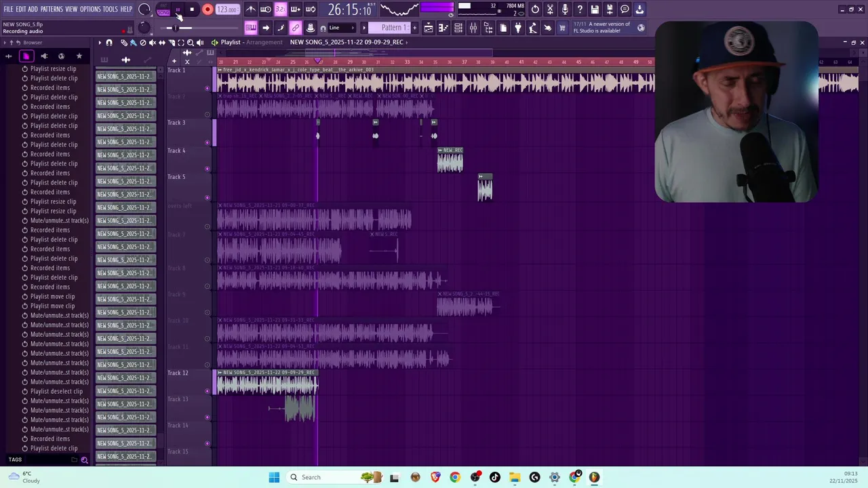Save project with the floppy disk icon
This screenshot has height=488, width=868.
(x=595, y=9)
